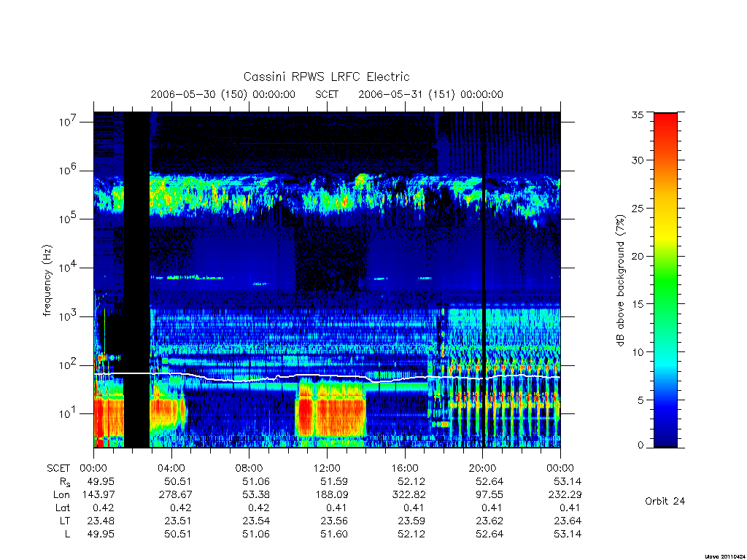Click the LT value "23.54"
This screenshot has width=747, height=560.
pyautogui.click(x=256, y=521)
